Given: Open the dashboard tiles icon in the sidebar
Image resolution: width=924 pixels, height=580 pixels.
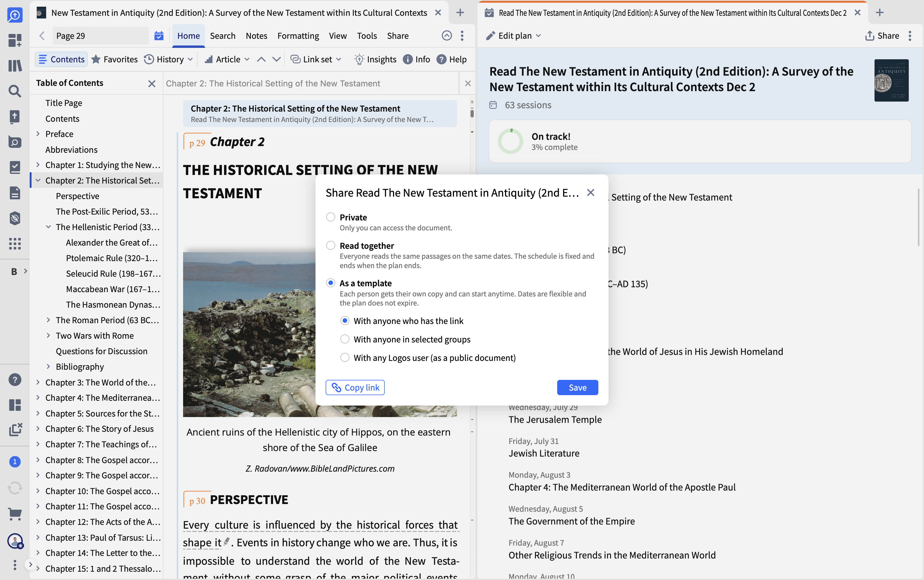Looking at the screenshot, I should (14, 40).
